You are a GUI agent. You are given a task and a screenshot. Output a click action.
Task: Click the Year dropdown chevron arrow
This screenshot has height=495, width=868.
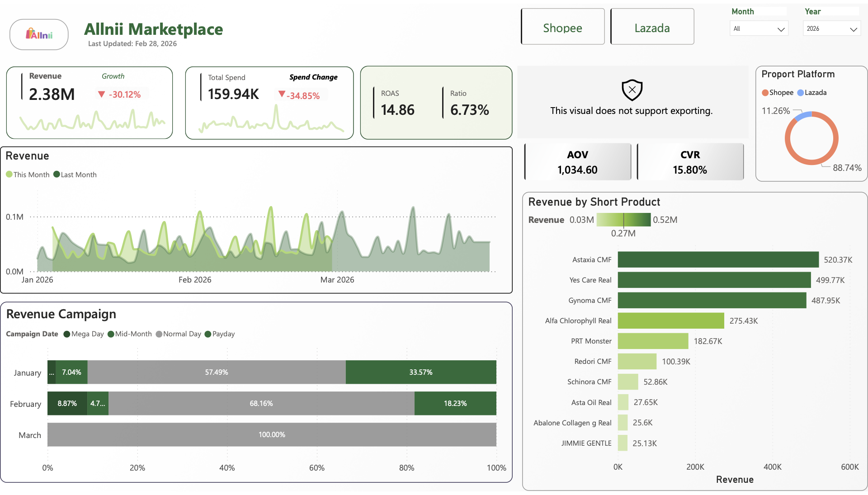854,29
